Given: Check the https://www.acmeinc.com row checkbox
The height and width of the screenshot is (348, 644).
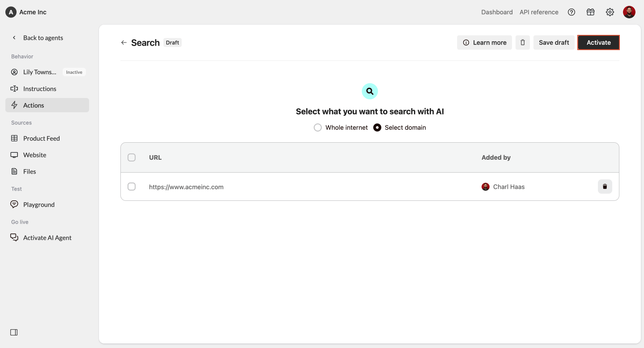Looking at the screenshot, I should [132, 187].
